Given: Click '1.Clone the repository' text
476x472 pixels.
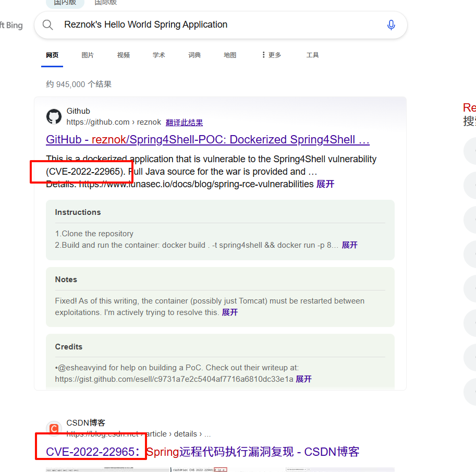Looking at the screenshot, I should coord(94,234).
